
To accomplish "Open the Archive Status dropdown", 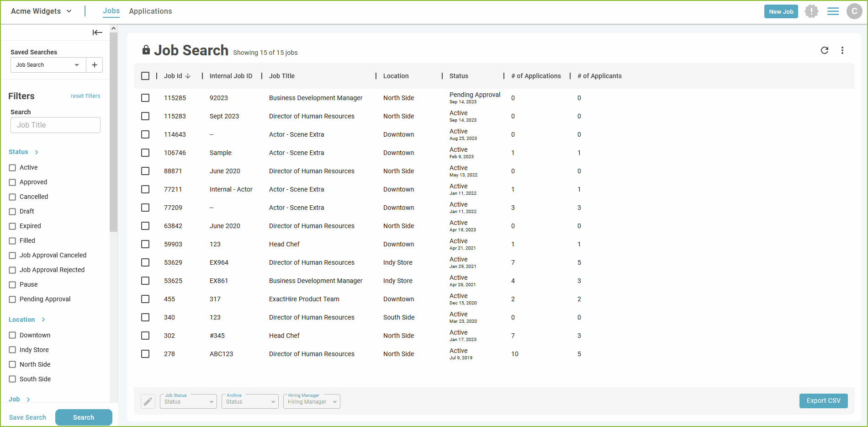I will 250,401.
